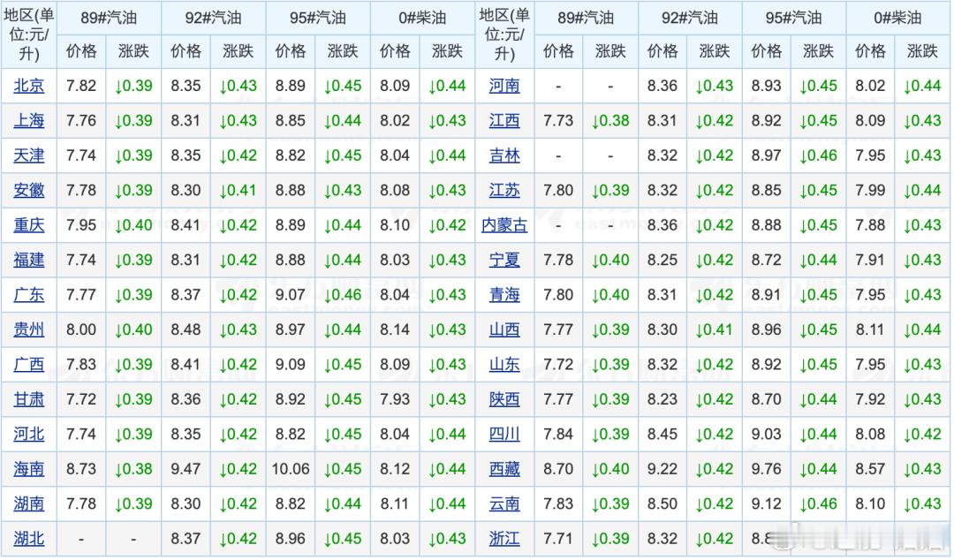Click 四川 95# price 9.03
The image size is (954, 560).
[766, 434]
